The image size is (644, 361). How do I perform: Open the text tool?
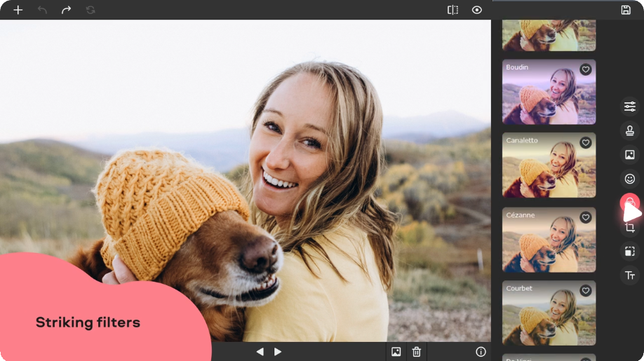(630, 275)
